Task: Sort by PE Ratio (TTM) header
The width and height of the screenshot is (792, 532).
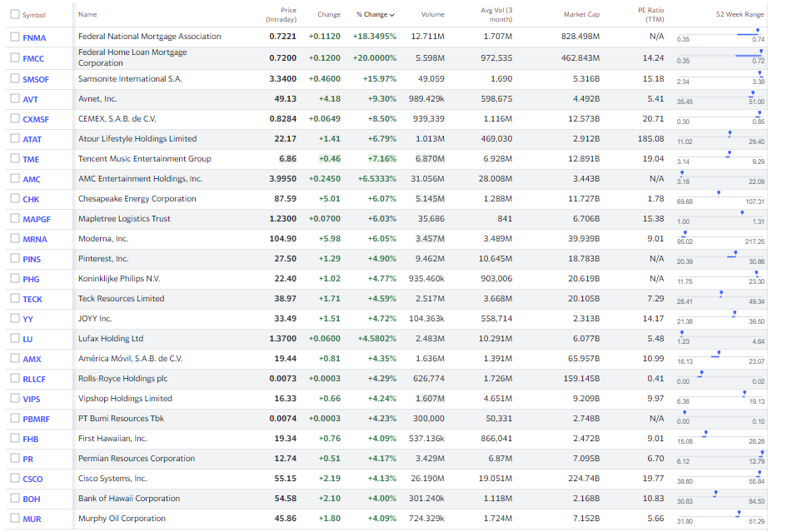Action: (651, 15)
